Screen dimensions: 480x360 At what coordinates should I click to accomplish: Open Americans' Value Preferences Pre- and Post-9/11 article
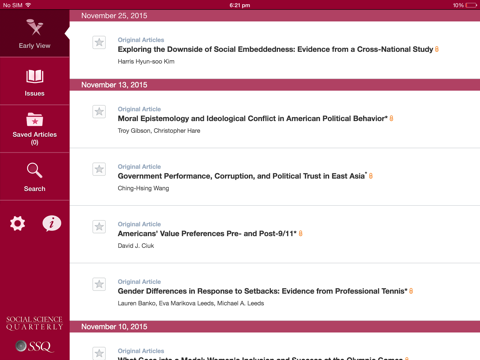(x=207, y=234)
